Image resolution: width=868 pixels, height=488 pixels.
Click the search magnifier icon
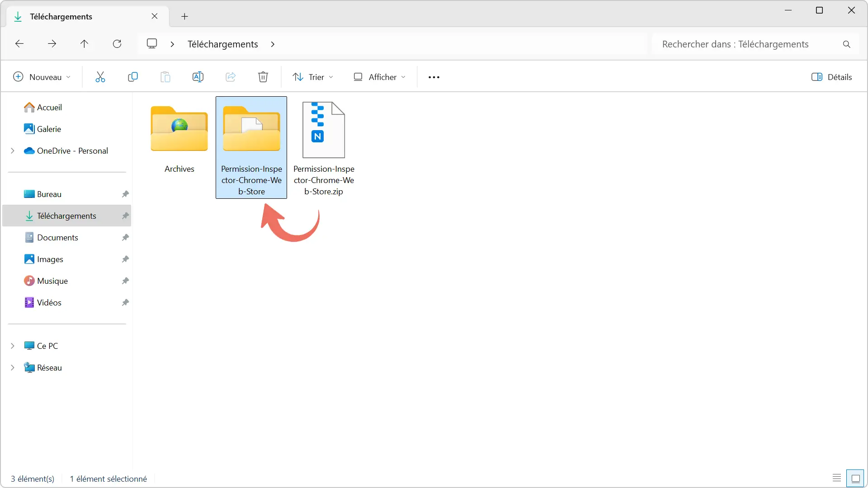[847, 44]
